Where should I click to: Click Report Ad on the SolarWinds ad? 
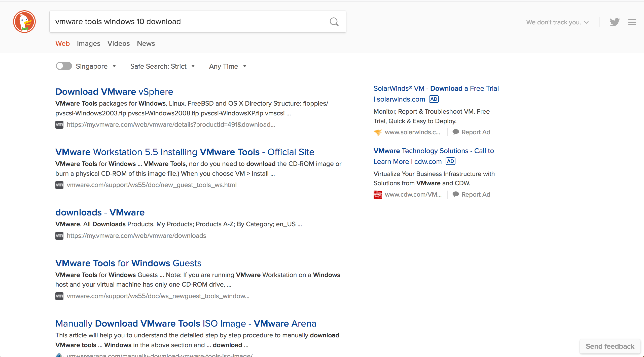tap(476, 132)
